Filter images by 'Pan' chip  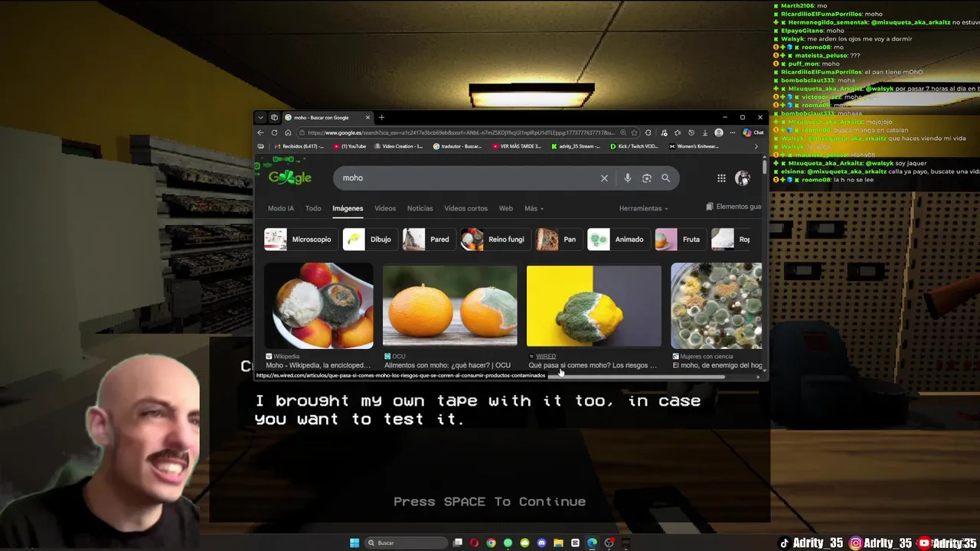558,240
